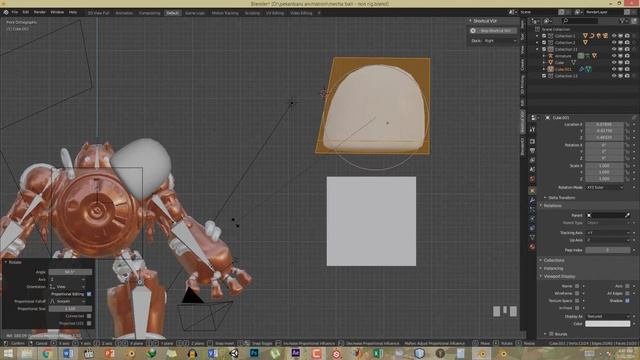Collapse the Shortcut VUr panel
The image size is (640, 360).
coord(470,21)
